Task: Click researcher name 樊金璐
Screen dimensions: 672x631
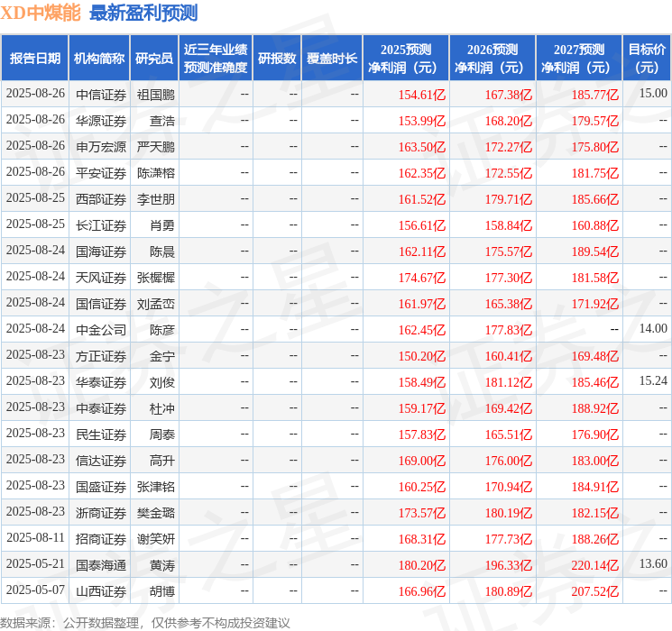Action: click(155, 513)
